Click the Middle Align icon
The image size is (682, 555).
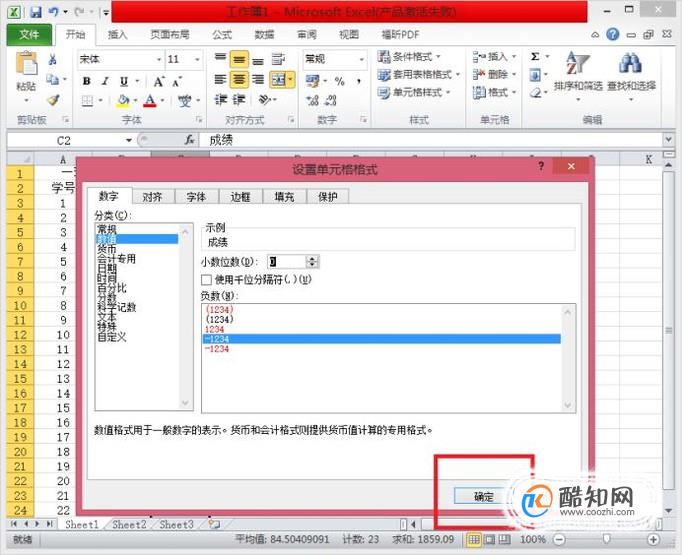tap(239, 59)
